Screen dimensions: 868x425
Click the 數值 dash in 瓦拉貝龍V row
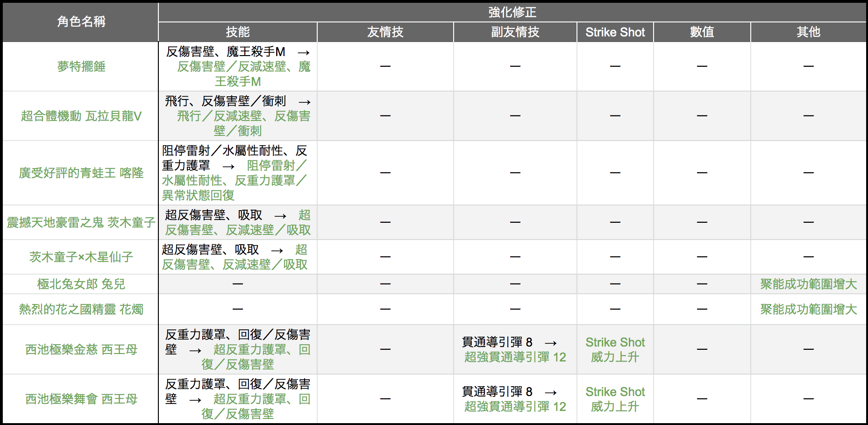pos(702,116)
